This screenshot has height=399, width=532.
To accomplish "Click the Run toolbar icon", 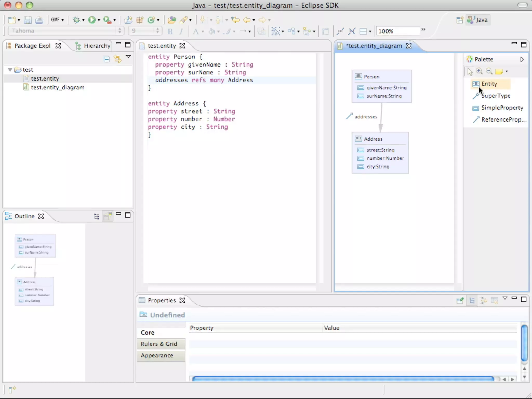I will pyautogui.click(x=92, y=20).
